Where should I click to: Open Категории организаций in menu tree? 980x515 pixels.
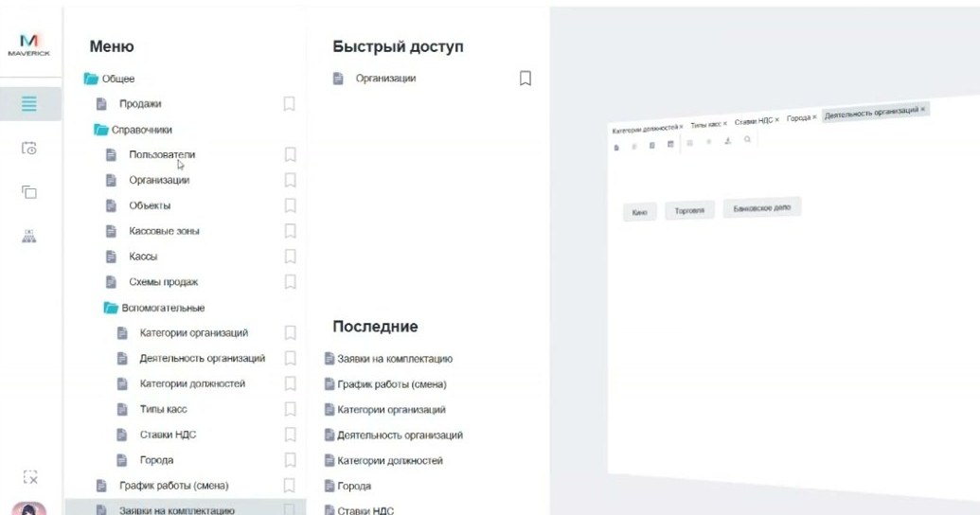pyautogui.click(x=194, y=333)
